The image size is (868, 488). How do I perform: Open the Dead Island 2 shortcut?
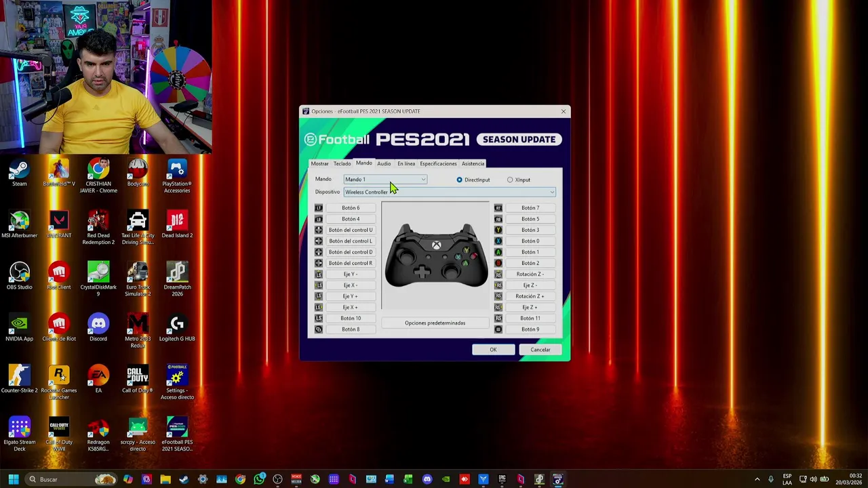[x=177, y=224]
